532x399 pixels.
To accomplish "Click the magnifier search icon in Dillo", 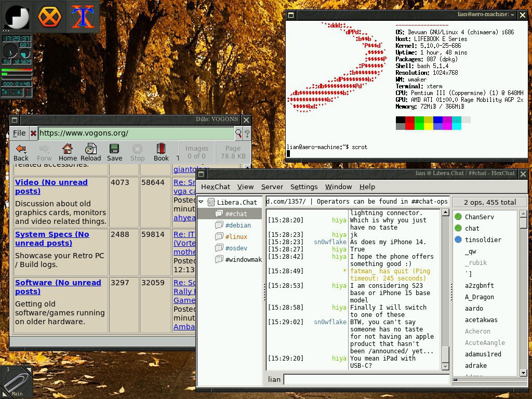I will (x=238, y=134).
